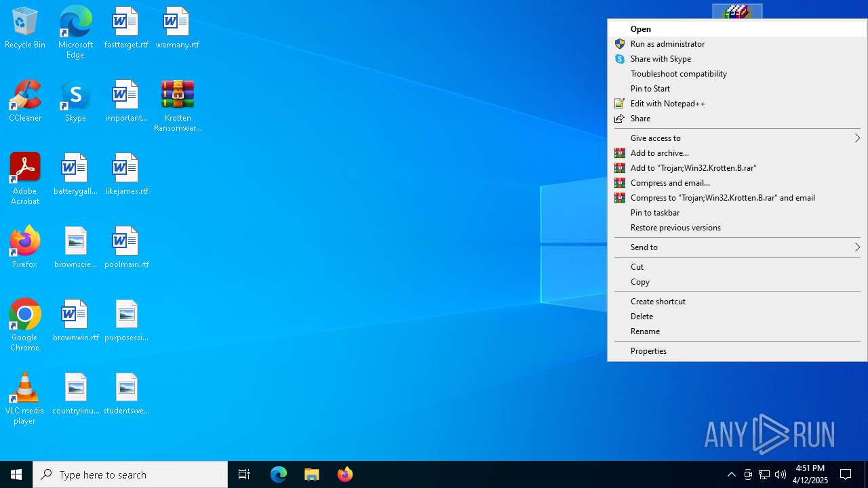Choose Delete in the context menu
The image size is (868, 488).
pos(737,317)
